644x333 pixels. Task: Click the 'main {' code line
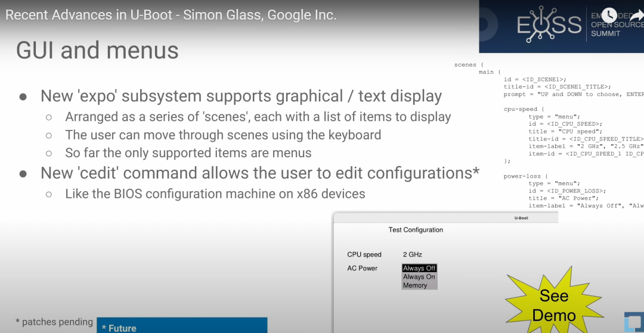tap(490, 72)
